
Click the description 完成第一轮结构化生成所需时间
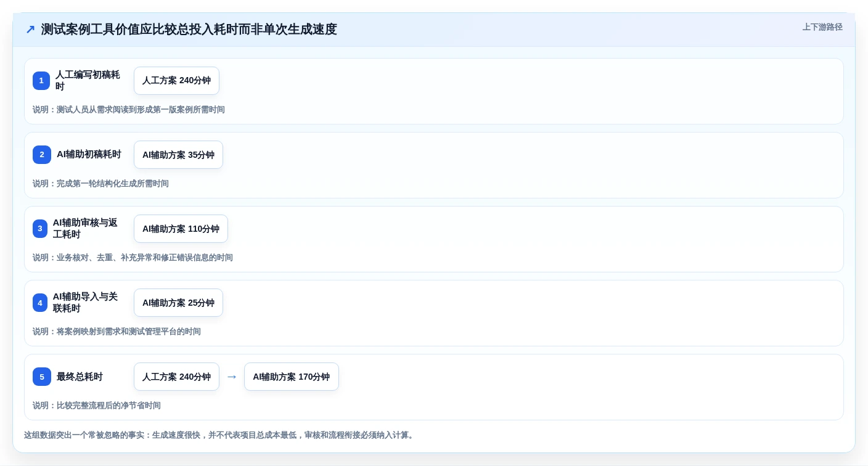tap(100, 184)
